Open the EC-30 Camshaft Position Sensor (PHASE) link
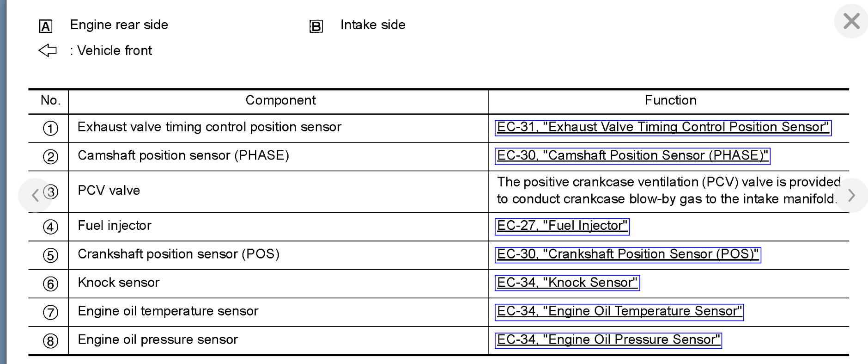 632,156
